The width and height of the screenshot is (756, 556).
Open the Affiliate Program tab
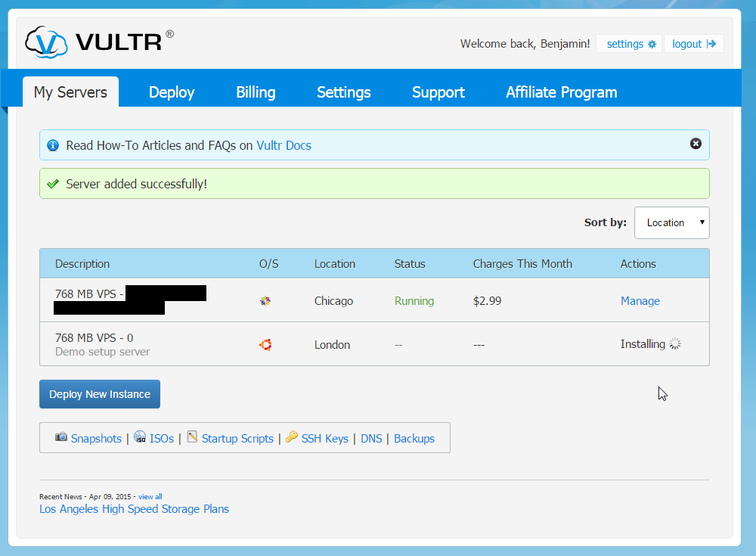click(561, 92)
